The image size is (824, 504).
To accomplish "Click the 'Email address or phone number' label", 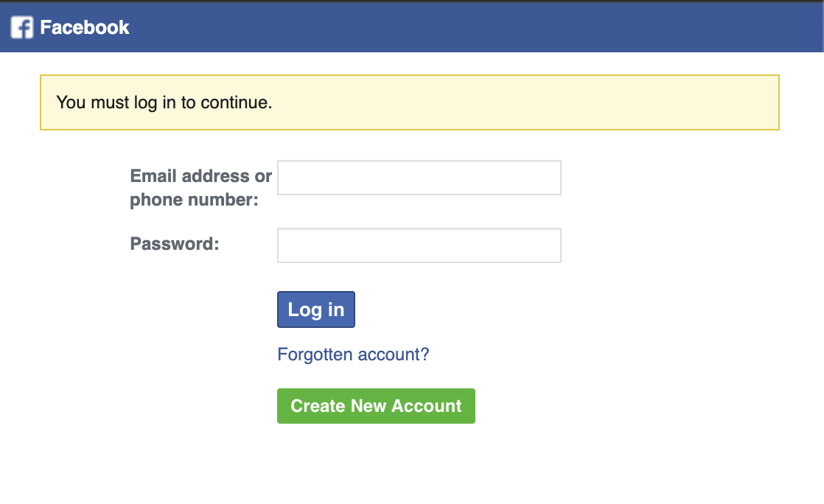I will (200, 187).
